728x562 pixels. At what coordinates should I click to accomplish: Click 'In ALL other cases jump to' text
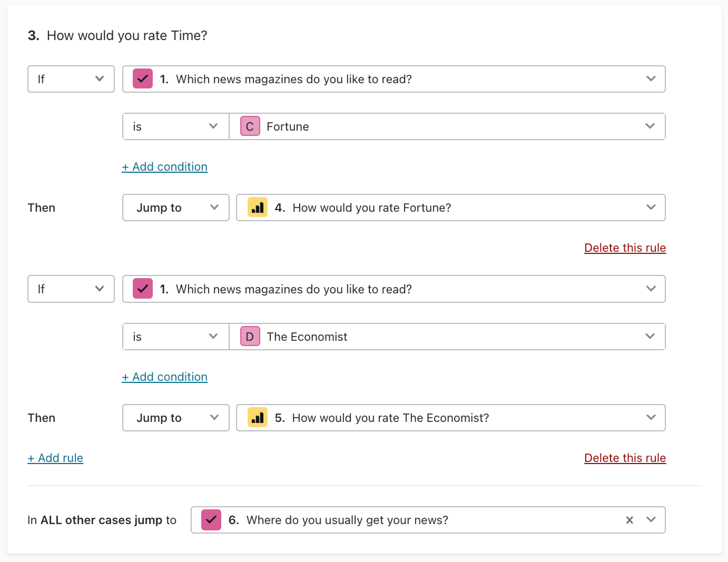[x=102, y=520]
